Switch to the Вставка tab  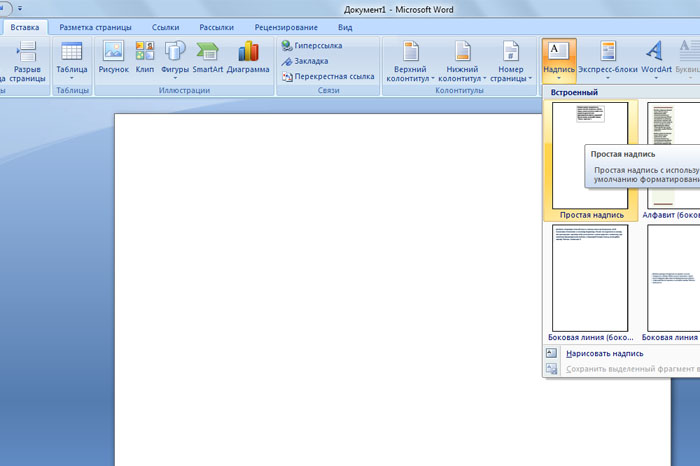coord(25,27)
